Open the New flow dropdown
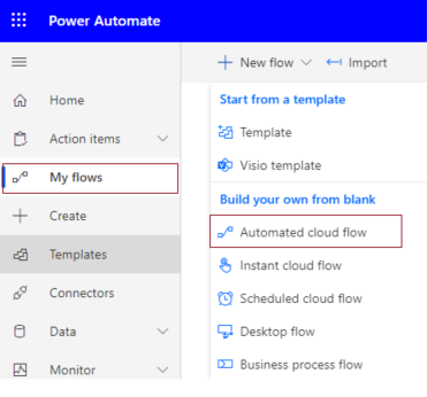Image resolution: width=427 pixels, height=397 pixels. pyautogui.click(x=265, y=63)
